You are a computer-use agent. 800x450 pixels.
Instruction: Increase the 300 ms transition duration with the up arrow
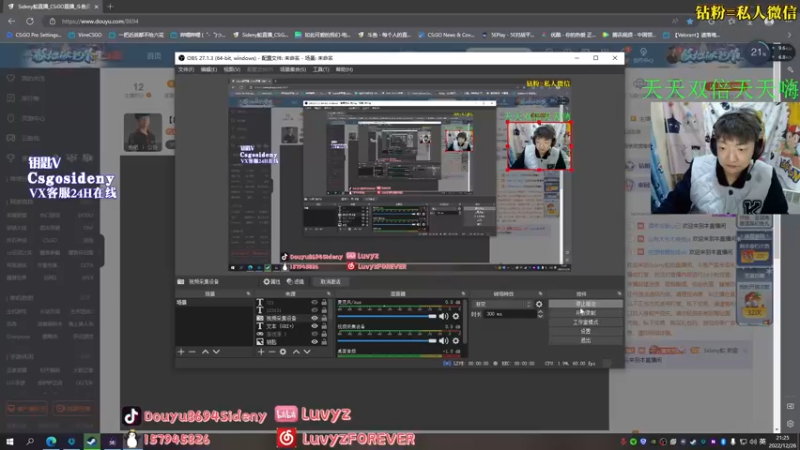click(540, 312)
